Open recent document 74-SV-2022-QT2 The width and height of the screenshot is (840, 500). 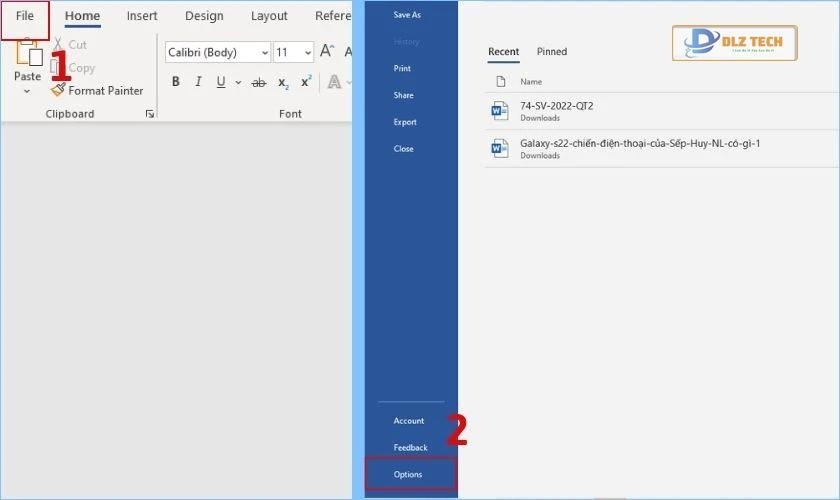pyautogui.click(x=662, y=111)
